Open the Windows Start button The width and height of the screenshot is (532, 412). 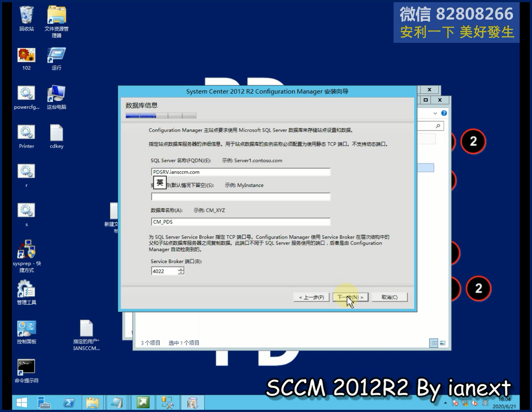click(x=22, y=402)
